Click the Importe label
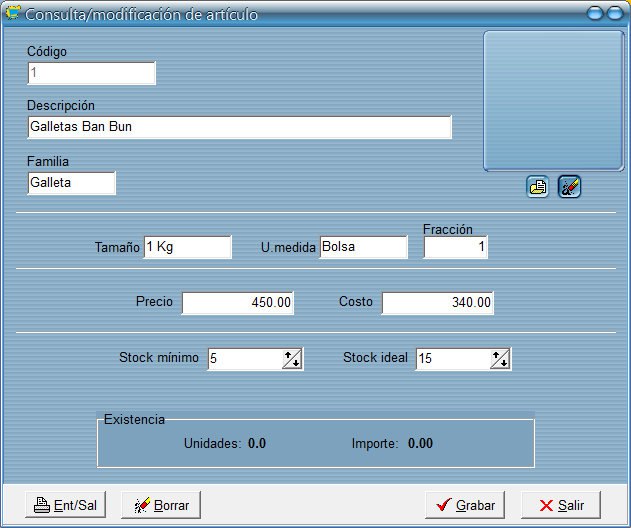The height and width of the screenshot is (528, 631). (x=375, y=443)
